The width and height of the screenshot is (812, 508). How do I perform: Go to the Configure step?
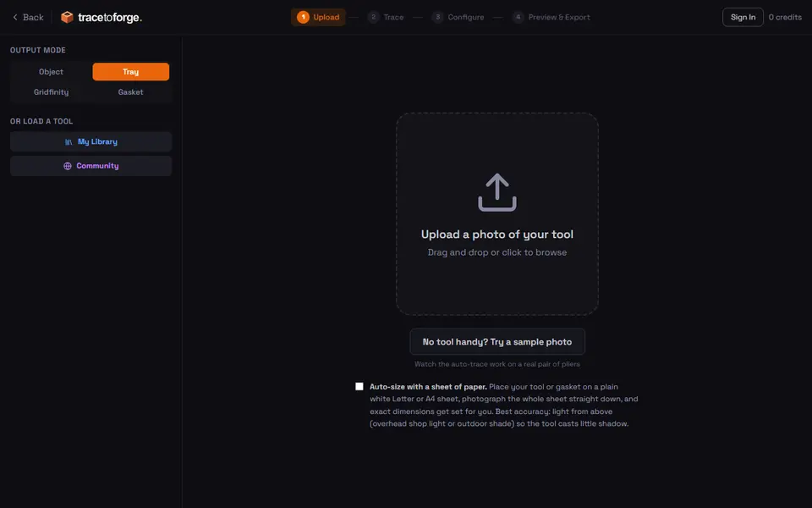pos(458,17)
